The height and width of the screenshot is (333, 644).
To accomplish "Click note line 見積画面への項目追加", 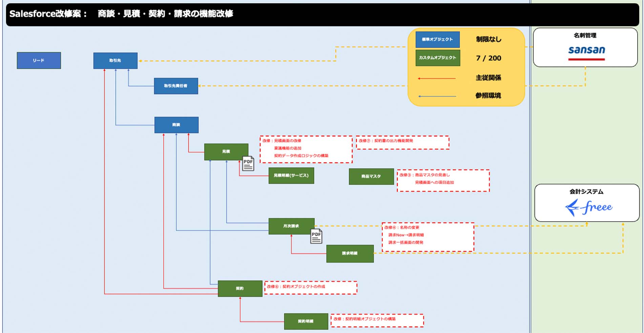I will [434, 182].
